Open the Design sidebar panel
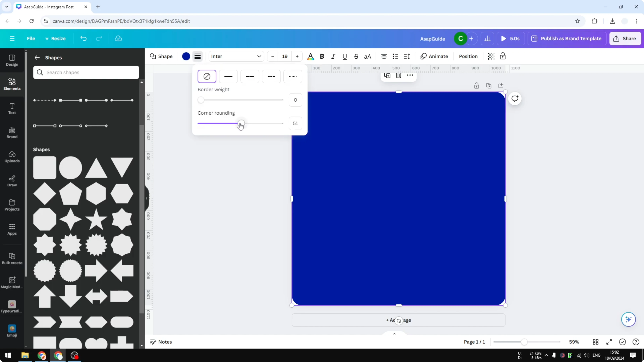644x362 pixels. pos(12,60)
